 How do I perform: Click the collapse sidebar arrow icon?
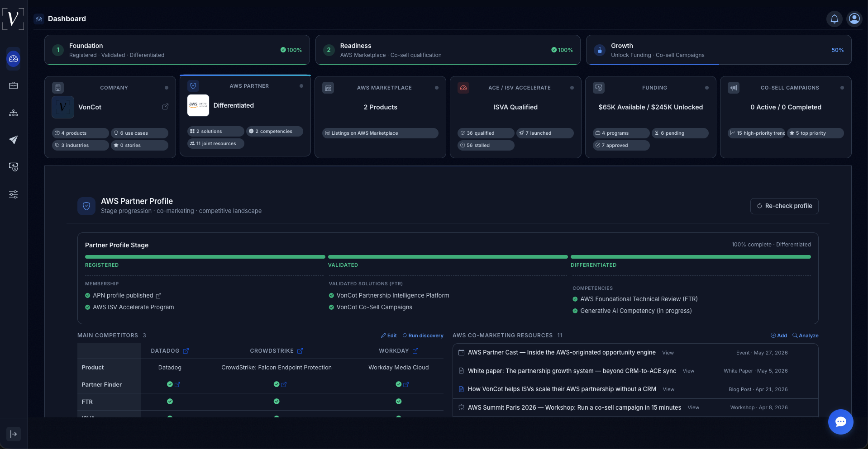pyautogui.click(x=14, y=434)
